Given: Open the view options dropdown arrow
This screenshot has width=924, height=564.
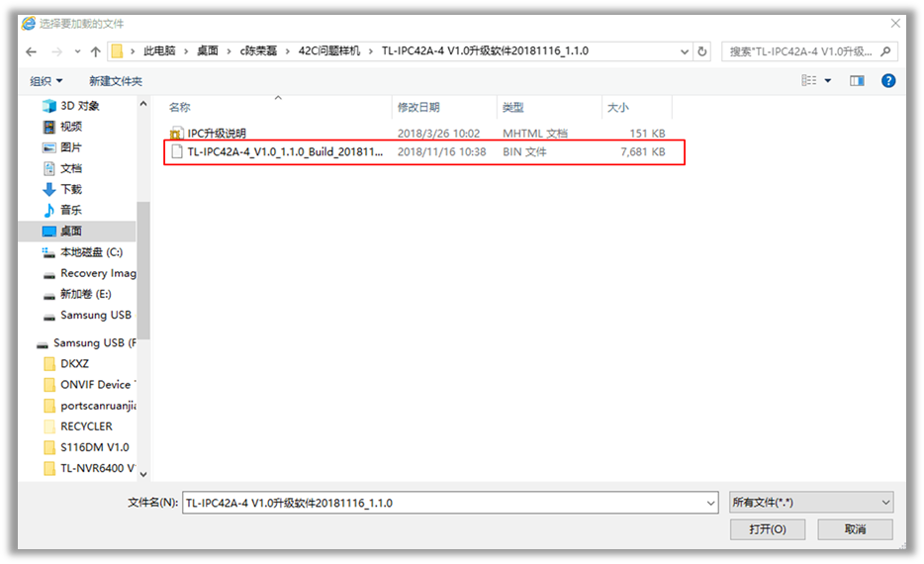Looking at the screenshot, I should pyautogui.click(x=828, y=81).
